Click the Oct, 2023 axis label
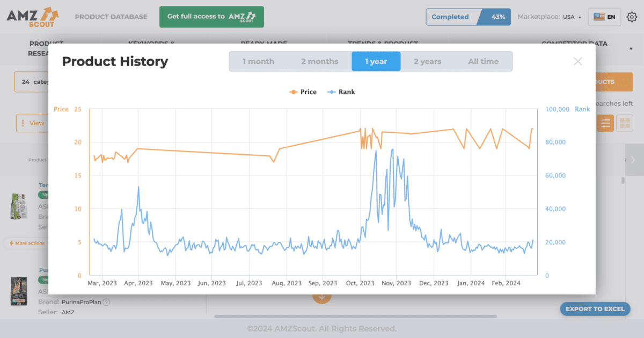Image resolution: width=644 pixels, height=338 pixels. [x=360, y=283]
